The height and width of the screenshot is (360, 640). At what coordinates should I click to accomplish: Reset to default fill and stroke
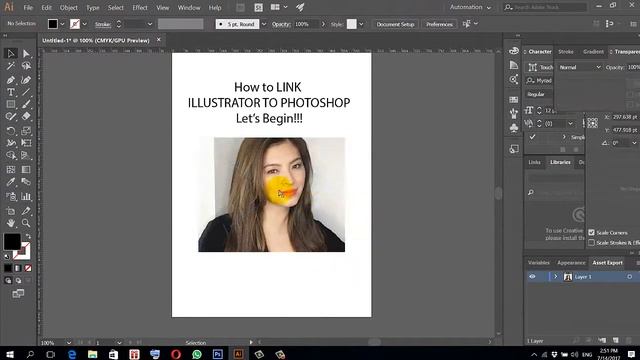(x=7, y=256)
